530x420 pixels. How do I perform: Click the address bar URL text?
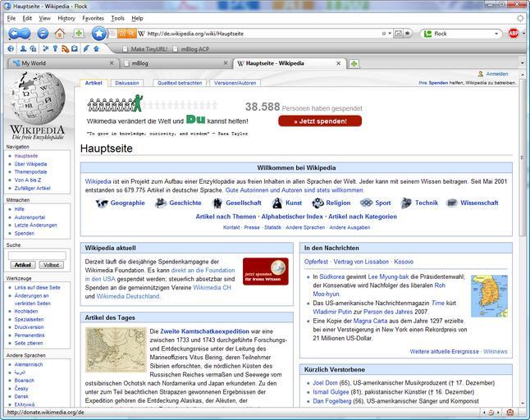pyautogui.click(x=195, y=34)
